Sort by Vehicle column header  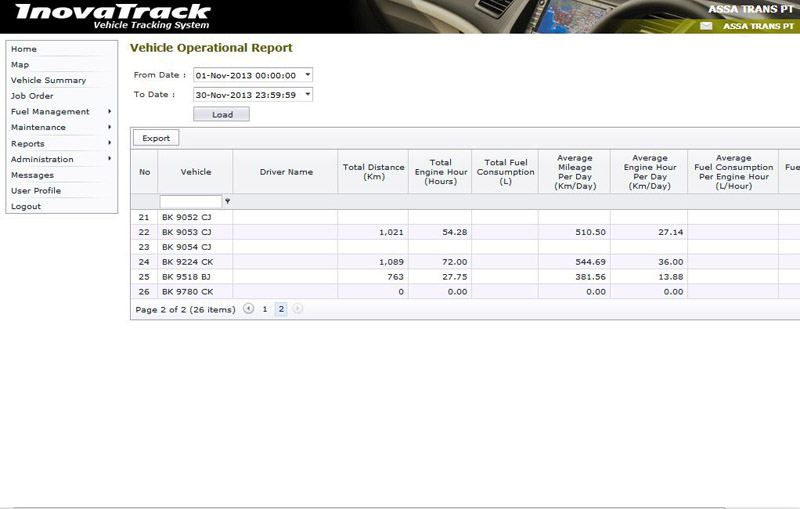point(195,172)
